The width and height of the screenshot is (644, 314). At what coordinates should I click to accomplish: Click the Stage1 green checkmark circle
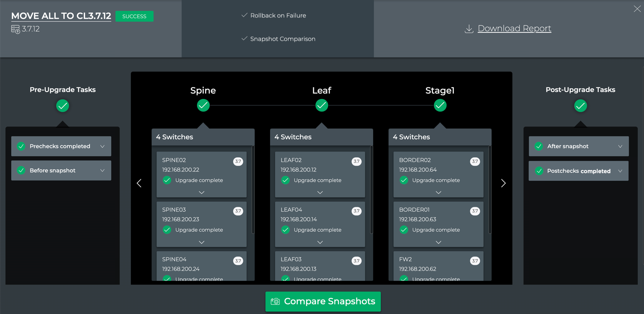point(440,105)
